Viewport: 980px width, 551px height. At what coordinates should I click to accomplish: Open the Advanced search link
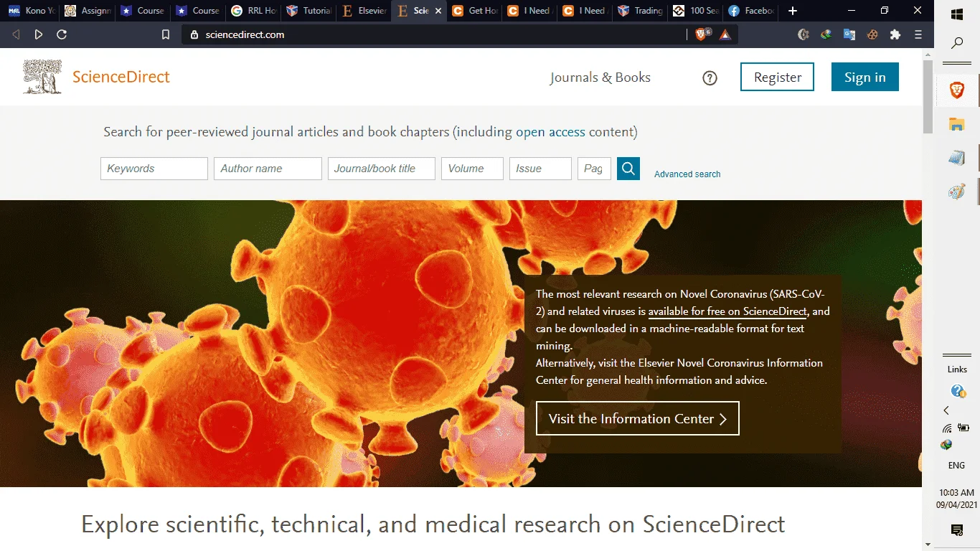pyautogui.click(x=687, y=174)
